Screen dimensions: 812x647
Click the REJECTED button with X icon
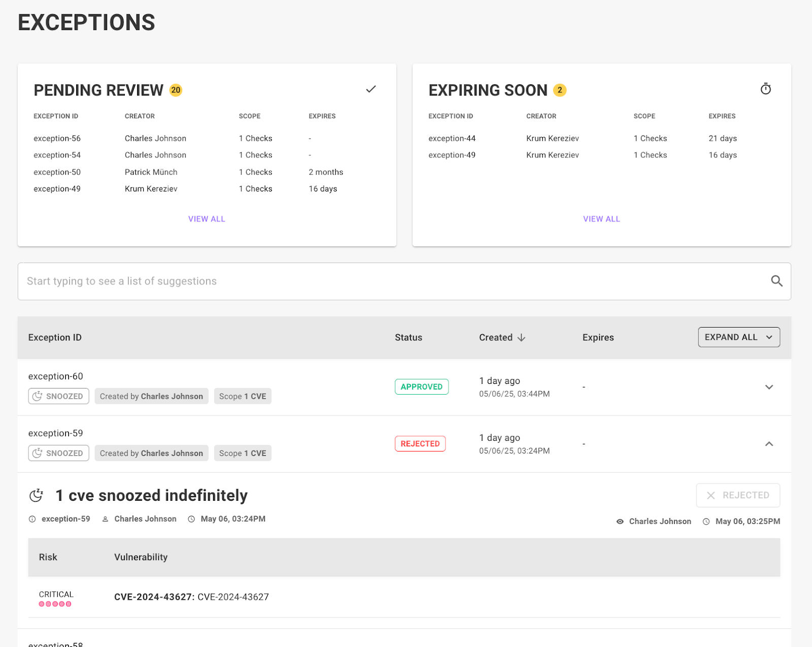coord(737,495)
